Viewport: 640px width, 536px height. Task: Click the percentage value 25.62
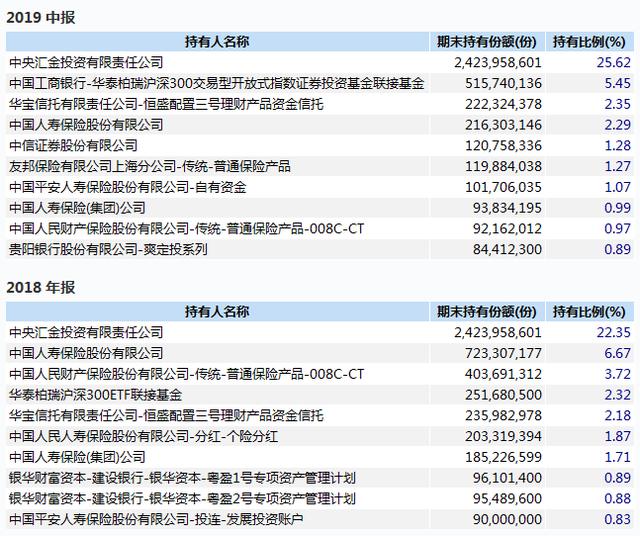614,62
